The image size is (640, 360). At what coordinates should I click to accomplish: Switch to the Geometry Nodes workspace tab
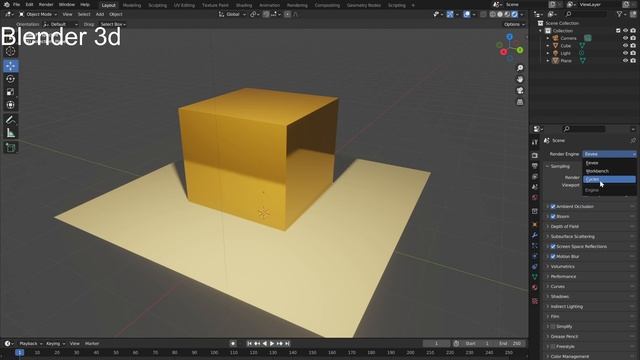364,5
